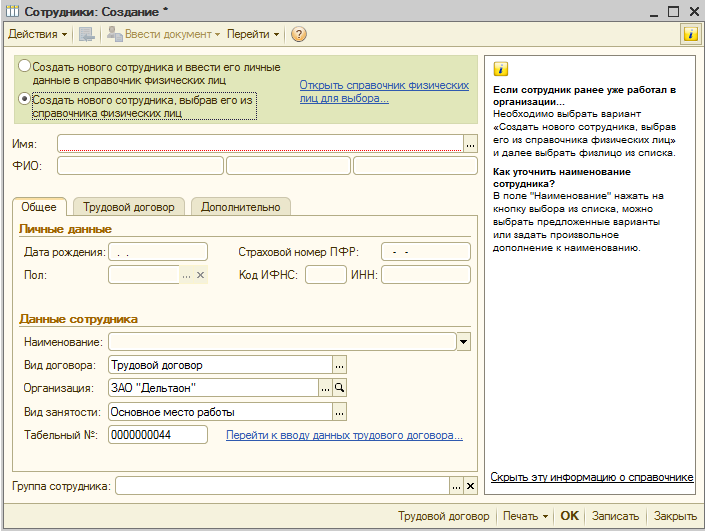Click Вид занятости field Основное место работы
Viewport: 705px width, 531px height.
pyautogui.click(x=220, y=411)
